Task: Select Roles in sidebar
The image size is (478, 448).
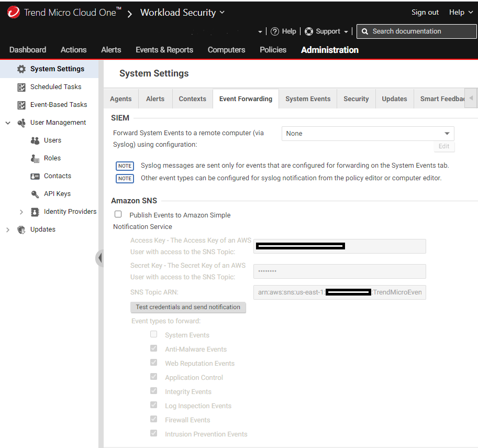Action: (52, 158)
